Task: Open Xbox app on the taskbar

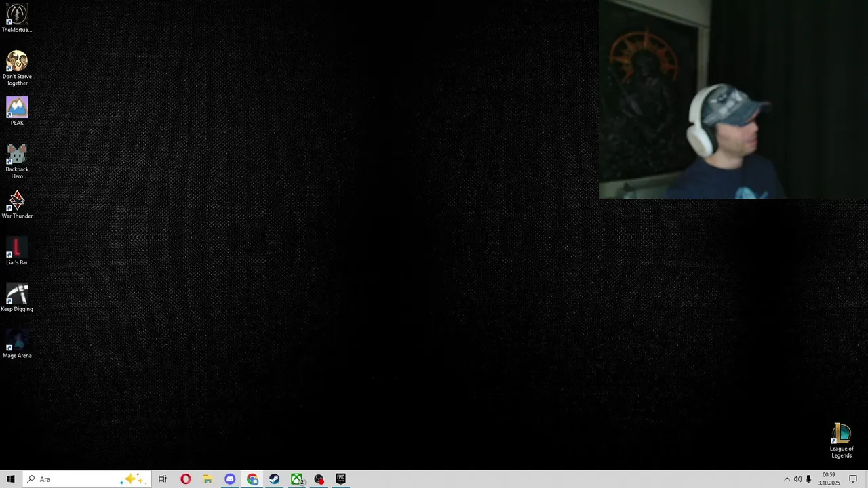Action: coord(296,479)
